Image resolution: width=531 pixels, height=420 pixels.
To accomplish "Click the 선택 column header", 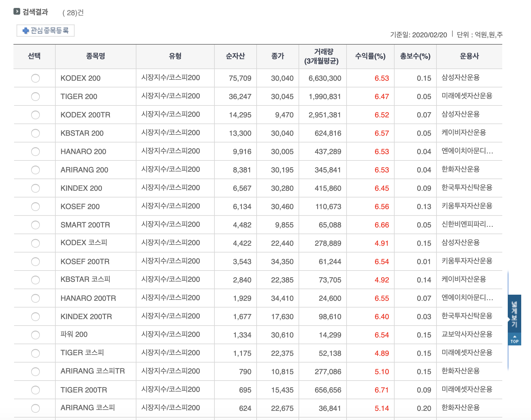I will tap(34, 56).
